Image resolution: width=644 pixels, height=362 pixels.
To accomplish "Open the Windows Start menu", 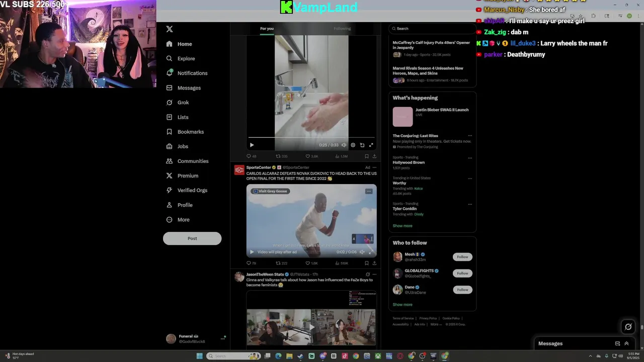I will 200,356.
